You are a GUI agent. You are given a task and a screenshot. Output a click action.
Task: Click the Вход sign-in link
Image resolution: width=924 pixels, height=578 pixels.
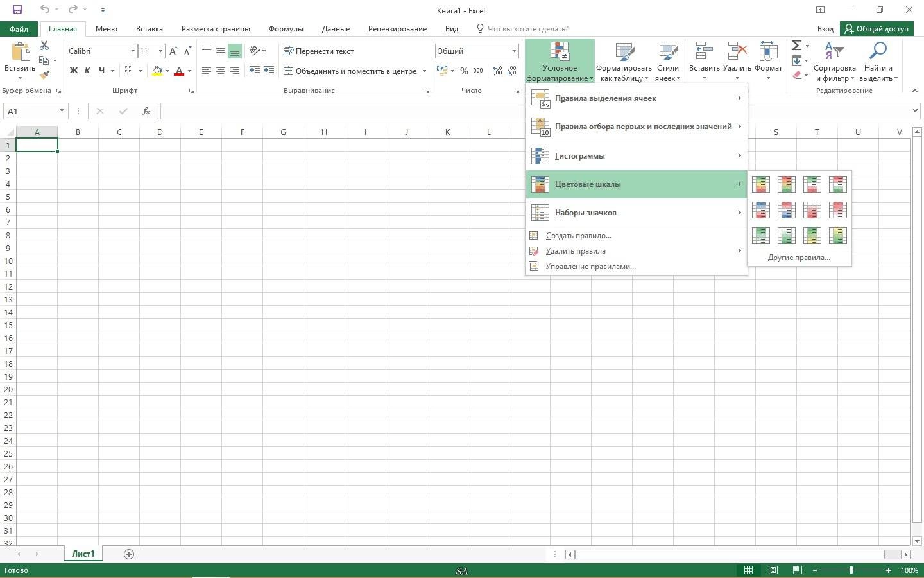tap(825, 29)
